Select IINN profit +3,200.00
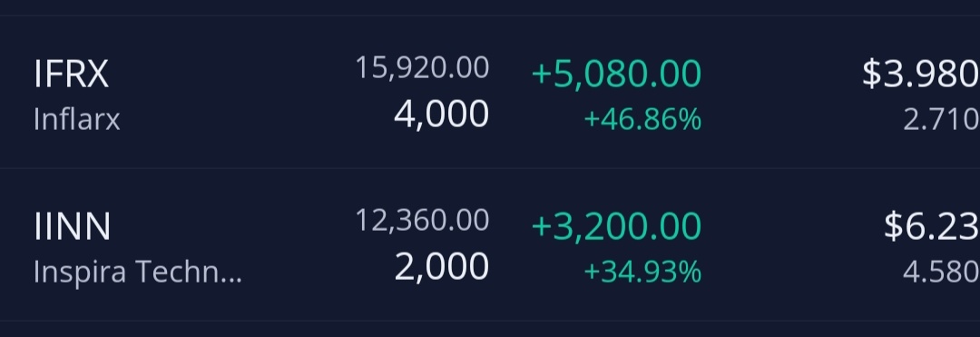 click(616, 225)
